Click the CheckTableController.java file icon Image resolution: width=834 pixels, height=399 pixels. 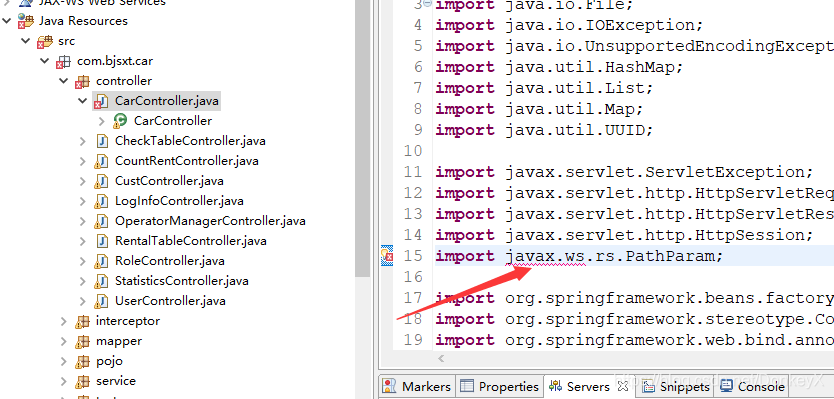tap(101, 141)
